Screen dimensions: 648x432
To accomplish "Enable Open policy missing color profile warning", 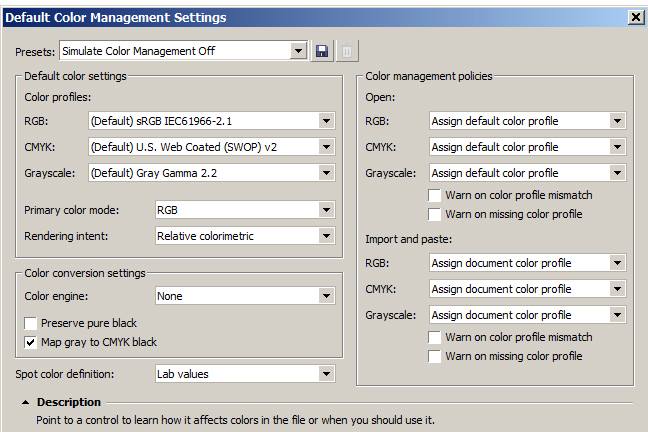I will click(434, 214).
